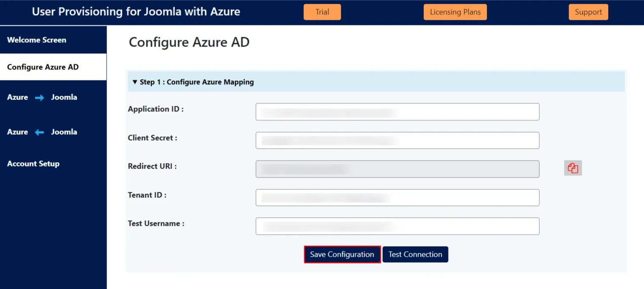644x289 pixels.
Task: Focus the Application ID input field
Action: click(x=398, y=112)
